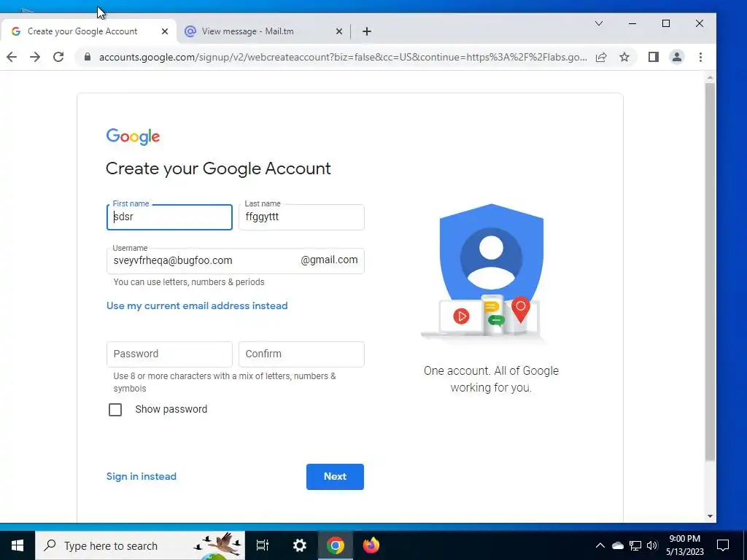This screenshot has width=747, height=560.
Task: Go back to the previous page
Action: point(12,57)
